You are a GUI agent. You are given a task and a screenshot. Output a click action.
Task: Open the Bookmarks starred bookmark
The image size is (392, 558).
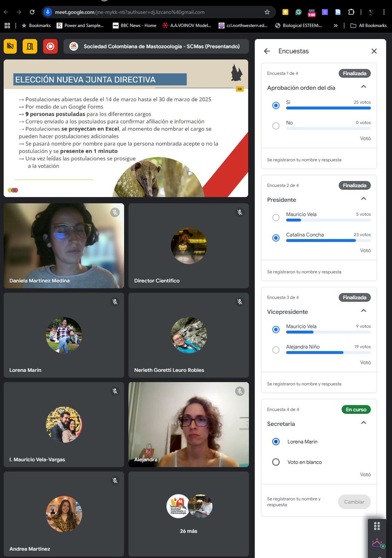click(36, 26)
